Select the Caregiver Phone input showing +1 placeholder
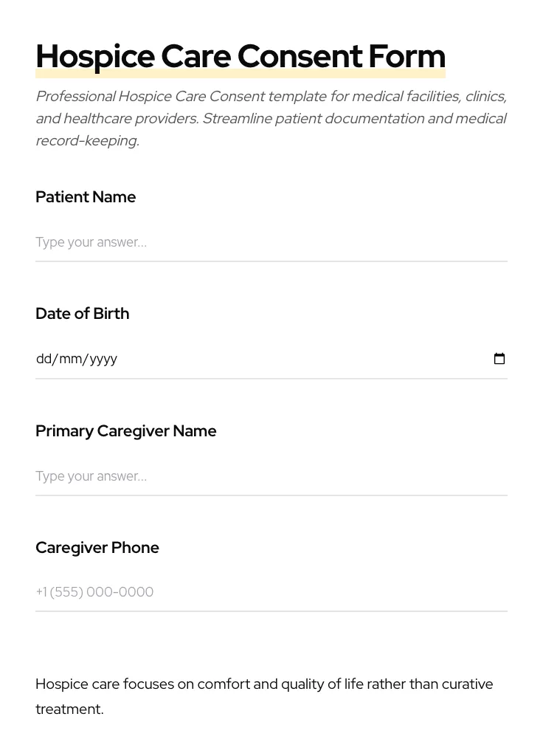This screenshot has height=756, width=543. (x=221, y=592)
